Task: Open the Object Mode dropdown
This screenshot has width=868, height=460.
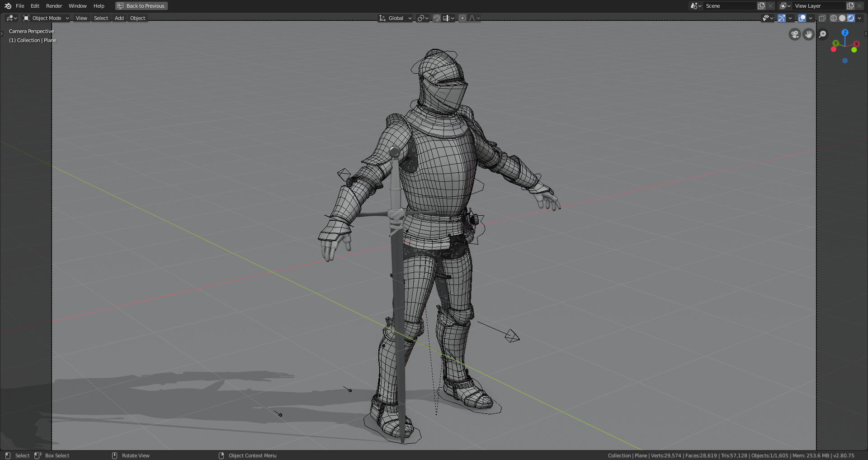Action: pos(46,18)
